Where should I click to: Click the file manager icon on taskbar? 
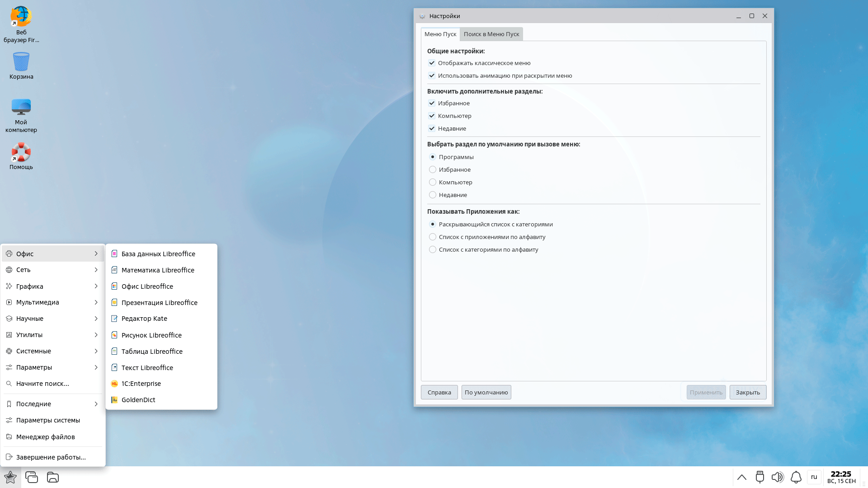53,477
